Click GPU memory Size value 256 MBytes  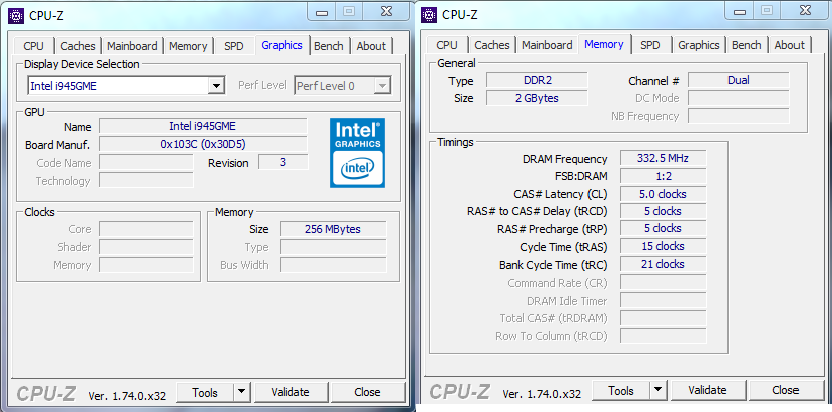pyautogui.click(x=333, y=229)
